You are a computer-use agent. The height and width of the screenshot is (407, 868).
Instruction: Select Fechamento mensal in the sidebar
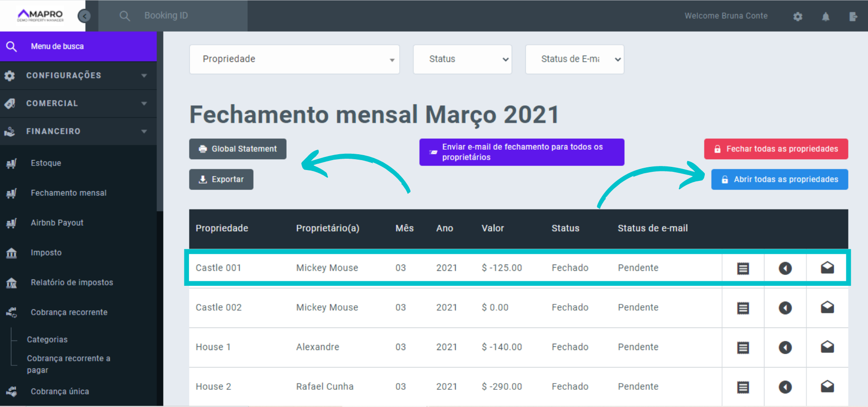coord(68,193)
